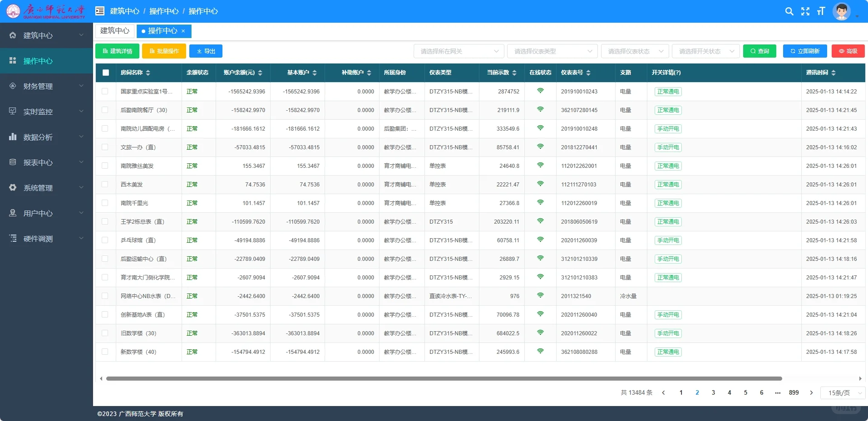This screenshot has width=868, height=421.
Task: Expand 财务管理 sidebar menu
Action: [46, 86]
